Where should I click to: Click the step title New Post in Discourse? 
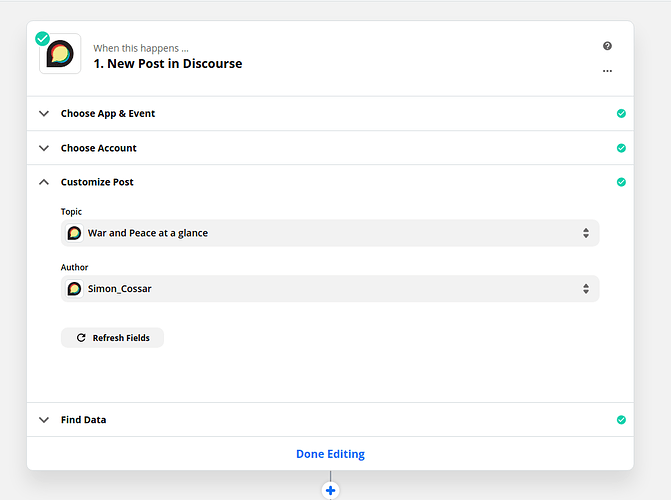168,64
